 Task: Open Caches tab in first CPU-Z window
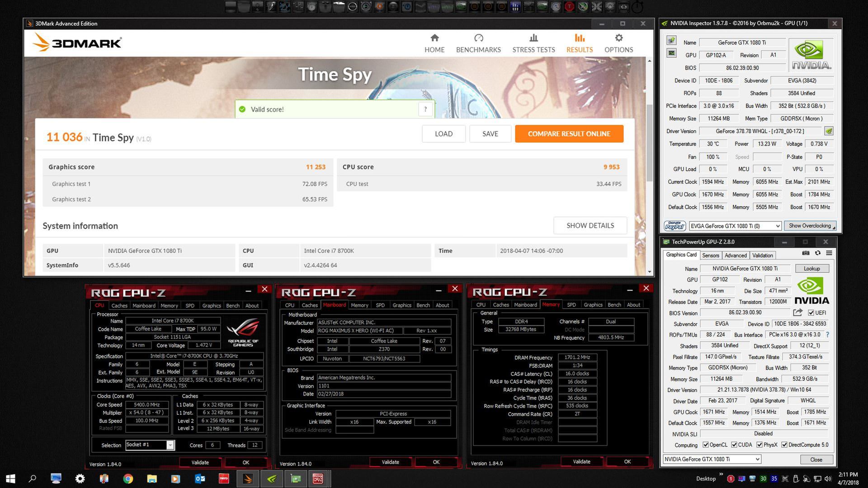pos(119,305)
